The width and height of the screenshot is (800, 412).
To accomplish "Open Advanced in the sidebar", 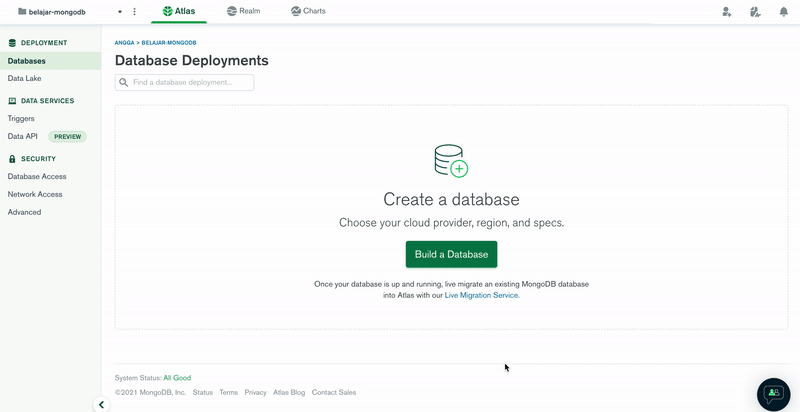I will click(24, 212).
